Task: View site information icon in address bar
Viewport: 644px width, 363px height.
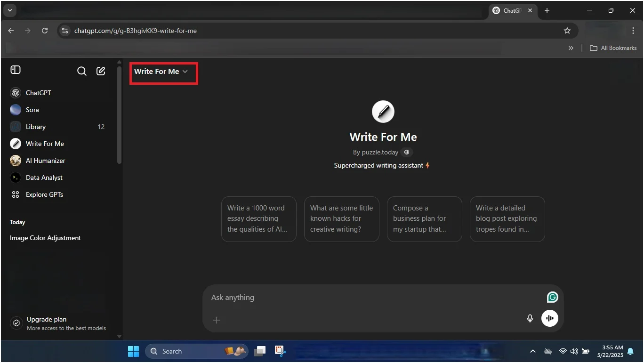Action: tap(65, 31)
